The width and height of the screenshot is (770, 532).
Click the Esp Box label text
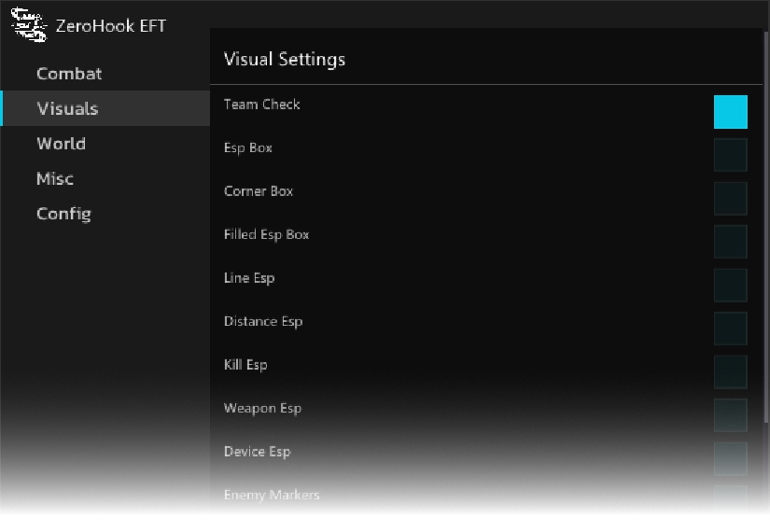coord(248,147)
